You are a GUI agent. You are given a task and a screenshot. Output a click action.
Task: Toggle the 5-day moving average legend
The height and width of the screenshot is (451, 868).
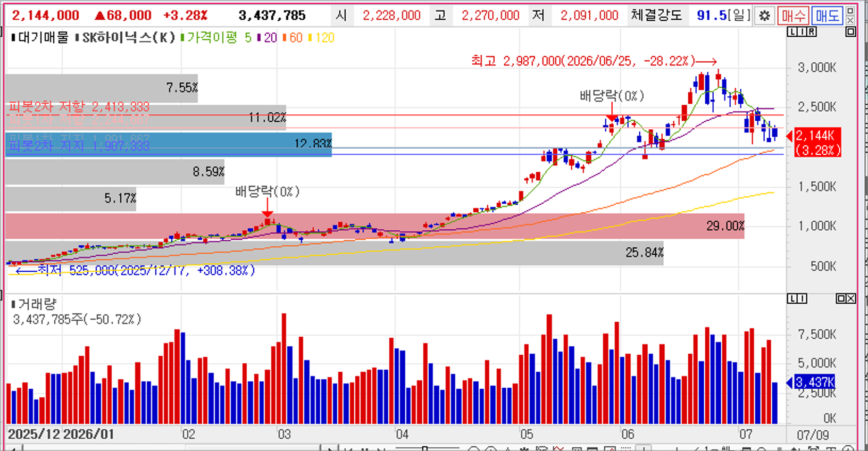pyautogui.click(x=248, y=38)
